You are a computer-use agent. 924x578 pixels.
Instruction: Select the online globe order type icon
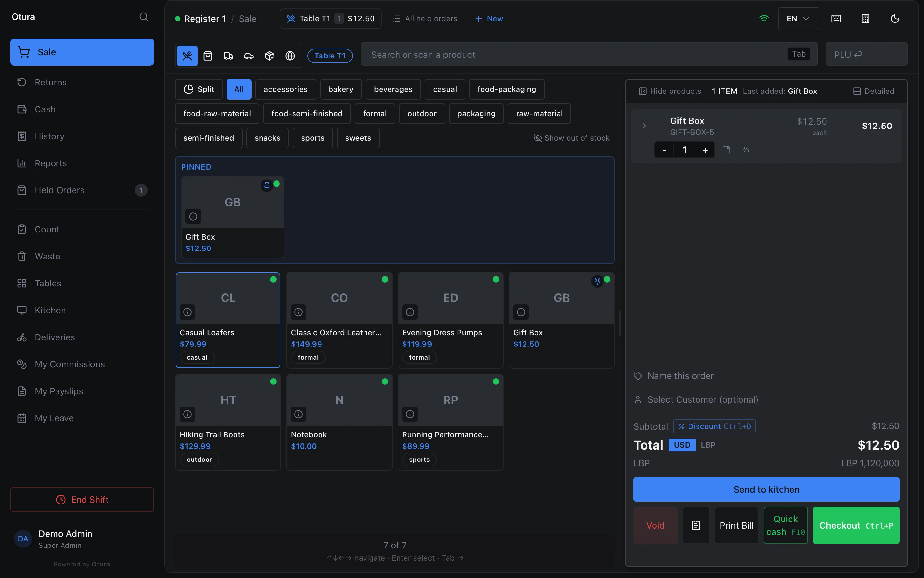pyautogui.click(x=290, y=56)
